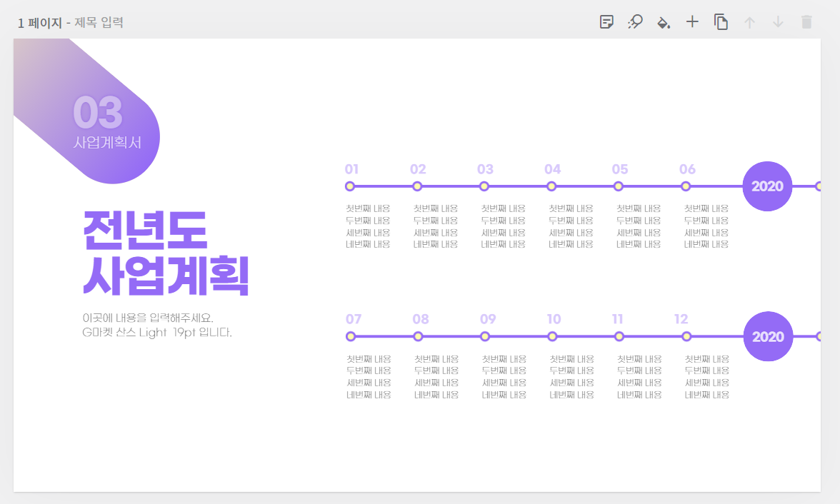Viewport: 840px width, 504px height.
Task: Select the '06' timeline label
Action: click(687, 169)
